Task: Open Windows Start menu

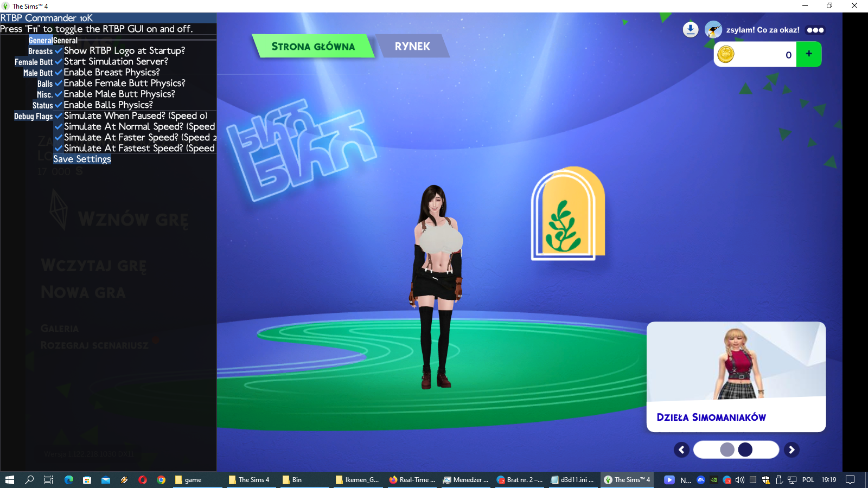Action: pos(9,480)
